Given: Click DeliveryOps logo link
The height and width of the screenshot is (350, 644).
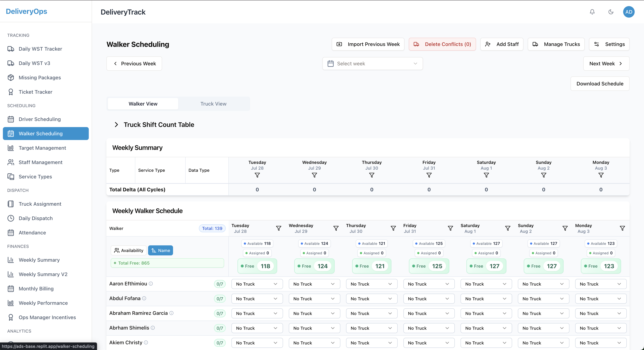Looking at the screenshot, I should 26,11.
